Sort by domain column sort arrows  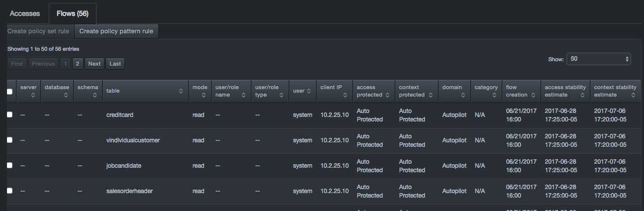463,95
